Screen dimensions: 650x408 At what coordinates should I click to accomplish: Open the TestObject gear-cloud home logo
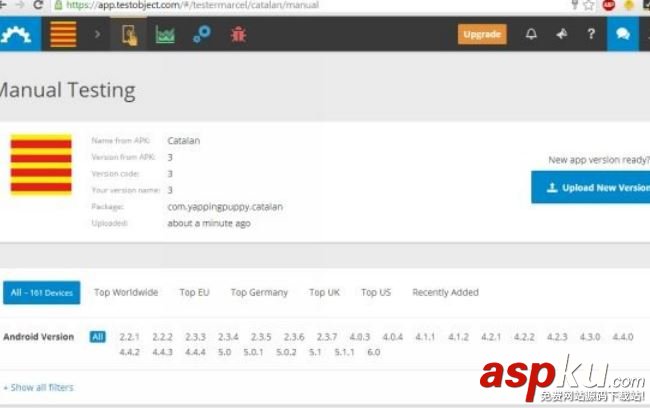point(17,34)
